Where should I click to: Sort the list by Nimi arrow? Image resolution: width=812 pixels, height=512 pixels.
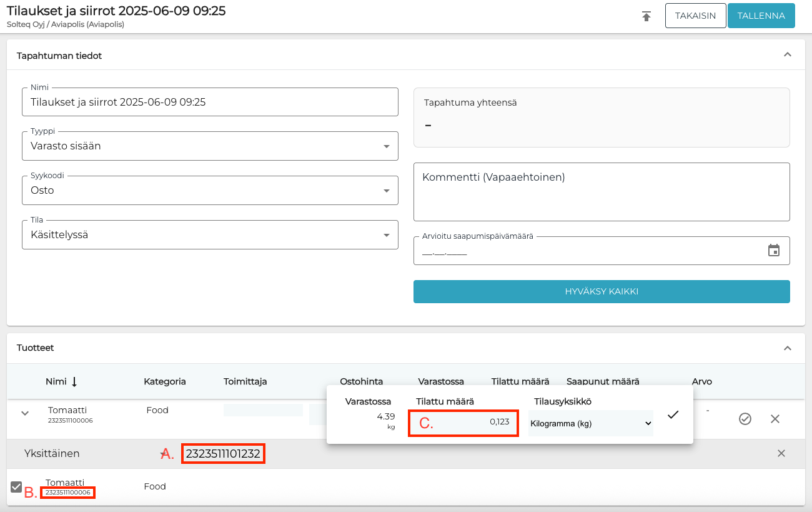point(74,381)
